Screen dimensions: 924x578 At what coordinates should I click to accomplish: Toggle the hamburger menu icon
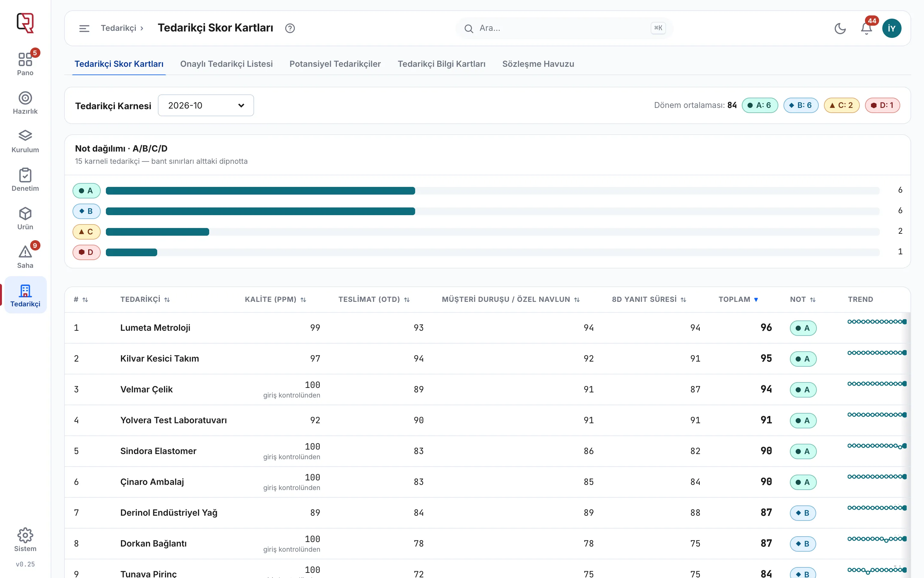(84, 28)
